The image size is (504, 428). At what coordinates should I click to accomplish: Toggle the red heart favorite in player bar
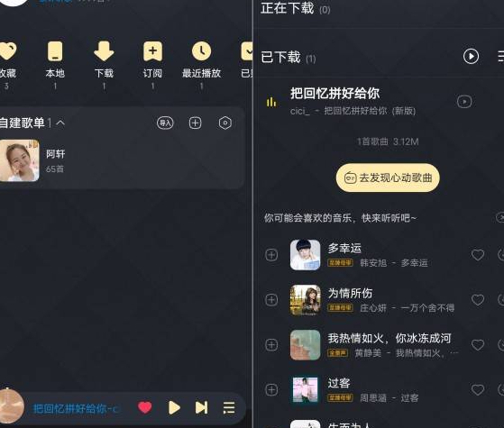click(x=144, y=407)
